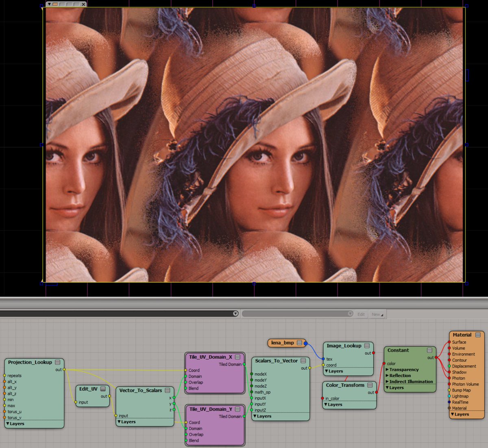Click the torus_u port on Projection_Lookup

[x=4, y=411]
